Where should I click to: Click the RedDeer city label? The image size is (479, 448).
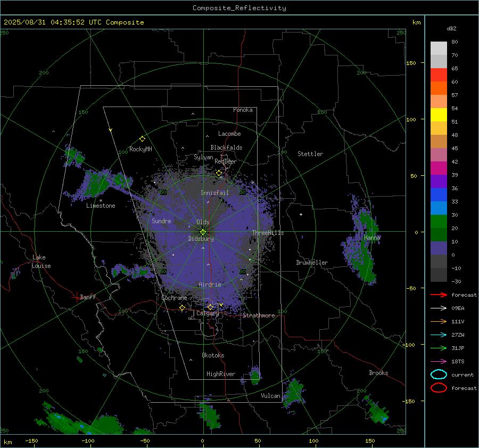[x=226, y=161]
